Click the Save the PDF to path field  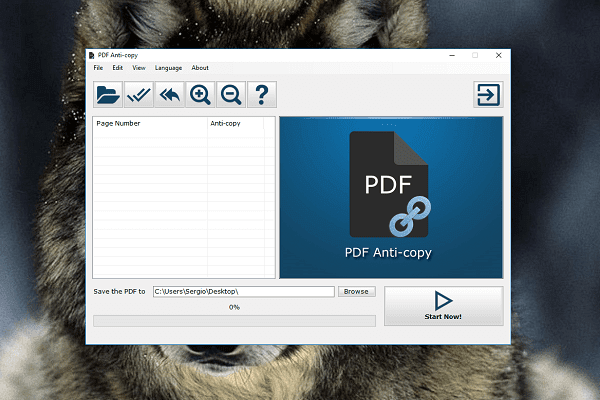242,291
